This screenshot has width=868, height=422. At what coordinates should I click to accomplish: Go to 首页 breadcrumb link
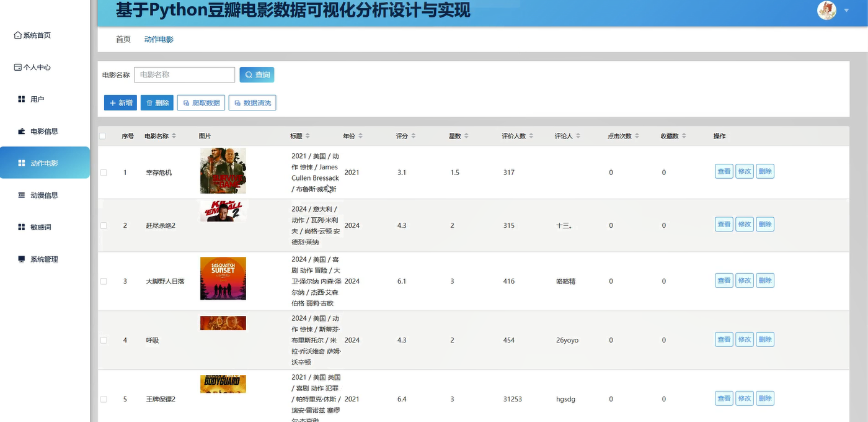point(123,39)
